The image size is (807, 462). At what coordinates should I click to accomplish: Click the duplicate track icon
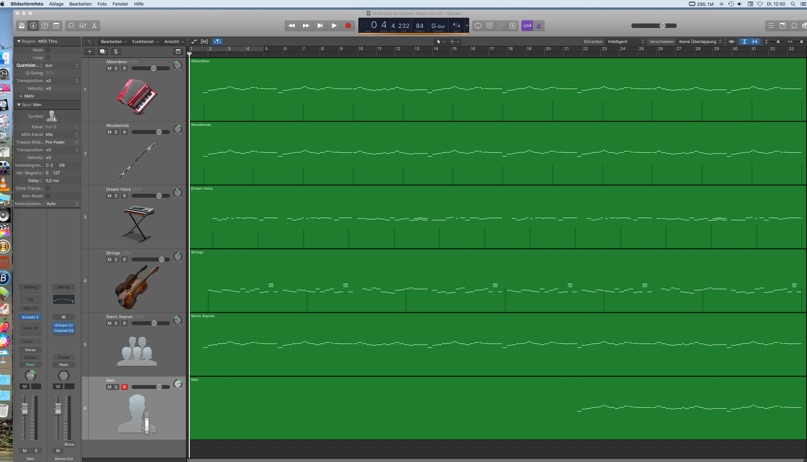(102, 51)
